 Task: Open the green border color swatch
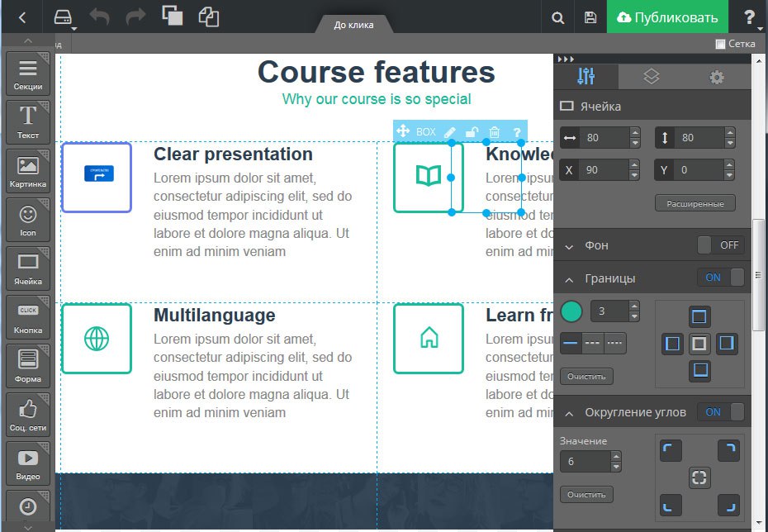571,311
